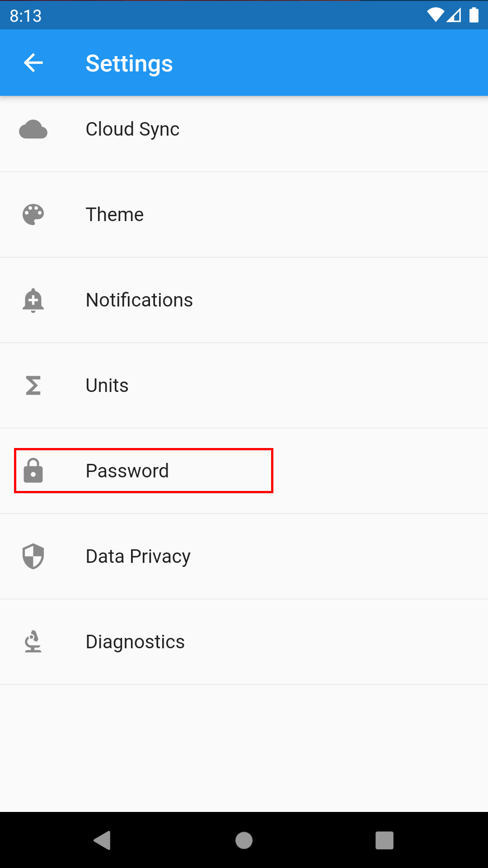Viewport: 488px width, 868px height.
Task: Tap the back arrow in the header
Action: 33,63
